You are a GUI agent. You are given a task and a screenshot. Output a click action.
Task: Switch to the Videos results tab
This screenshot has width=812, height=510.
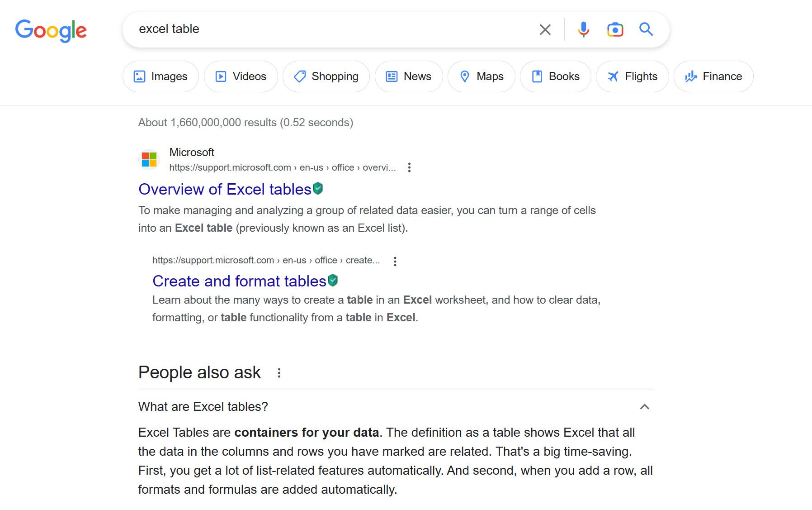click(x=241, y=76)
